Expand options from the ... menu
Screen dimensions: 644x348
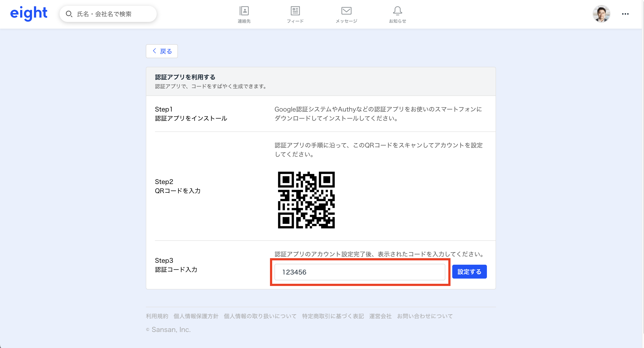tap(625, 14)
